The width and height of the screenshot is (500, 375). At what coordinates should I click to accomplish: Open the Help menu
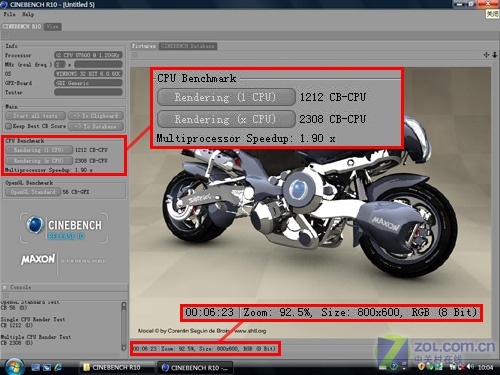coord(28,14)
